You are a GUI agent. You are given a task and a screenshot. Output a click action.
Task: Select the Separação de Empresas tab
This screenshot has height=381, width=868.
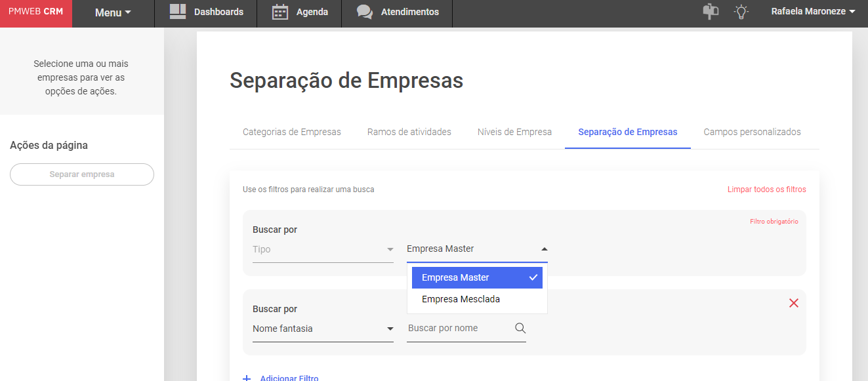[628, 132]
